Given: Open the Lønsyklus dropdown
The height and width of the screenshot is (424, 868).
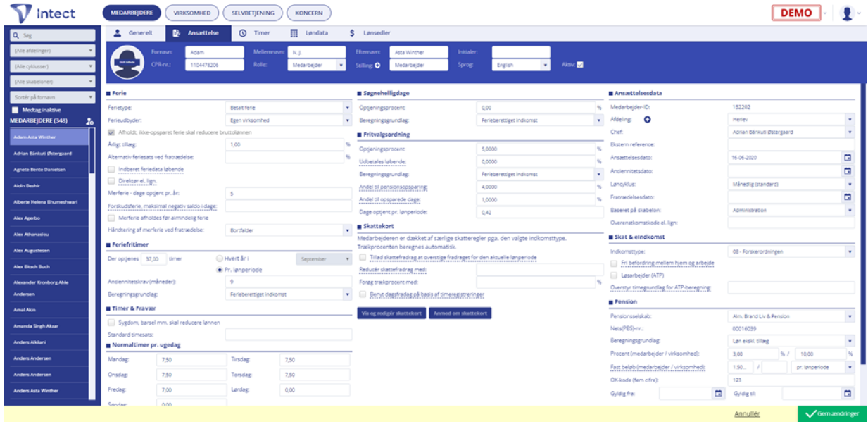Looking at the screenshot, I should [x=791, y=184].
